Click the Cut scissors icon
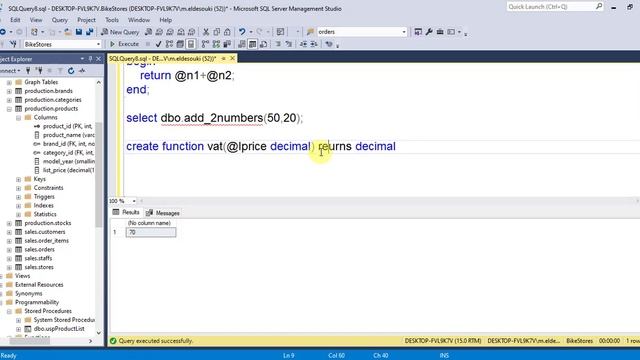This screenshot has width=640, height=360. point(206,32)
